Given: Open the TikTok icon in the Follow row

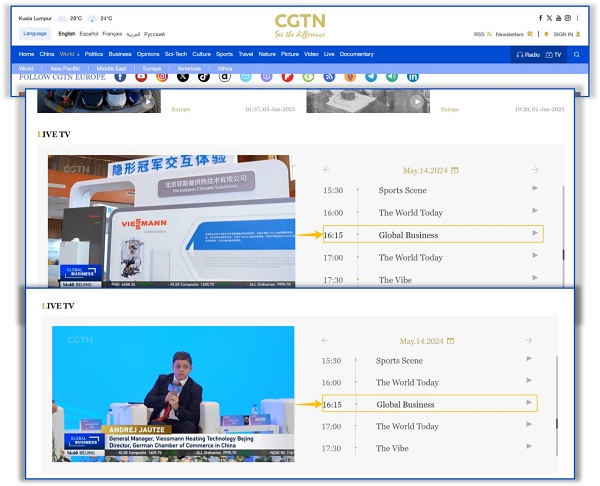Looking at the screenshot, I should (204, 77).
